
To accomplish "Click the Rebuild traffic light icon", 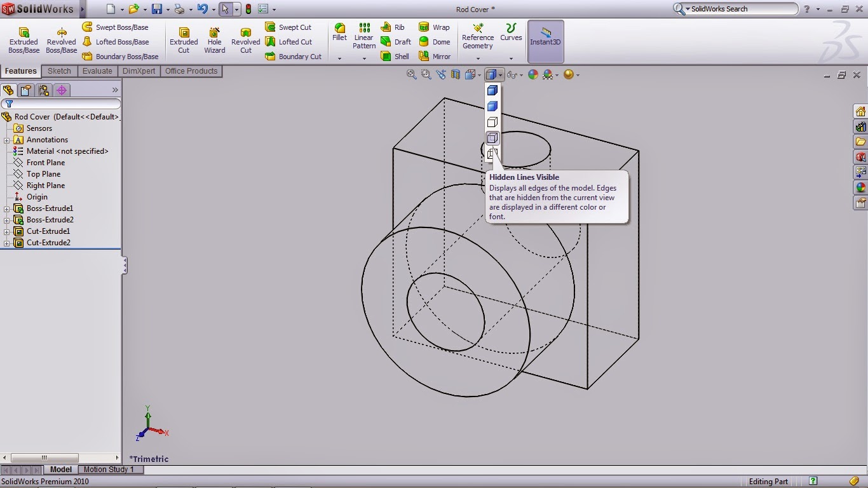I will point(248,9).
